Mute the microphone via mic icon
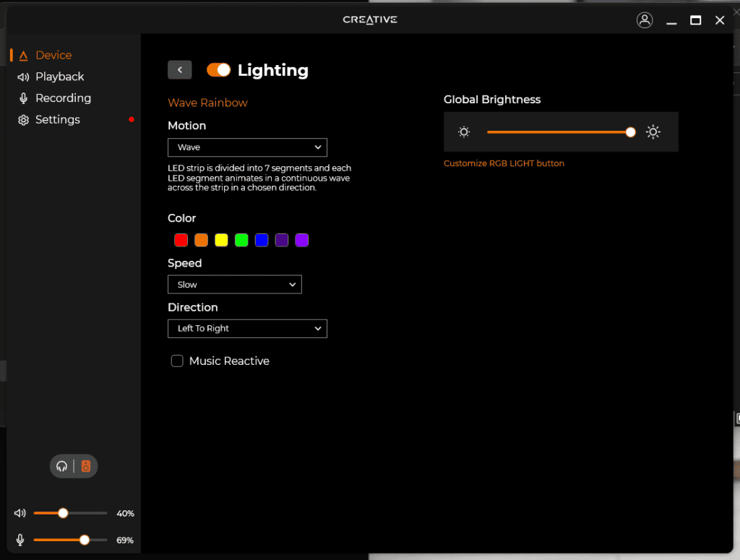This screenshot has width=740, height=560. [x=20, y=540]
